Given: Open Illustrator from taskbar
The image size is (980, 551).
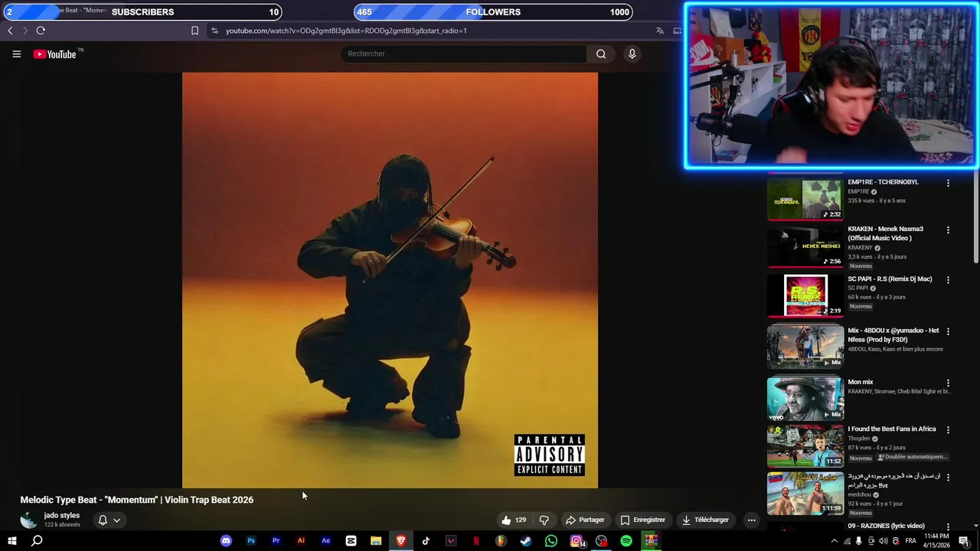Looking at the screenshot, I should pos(301,541).
